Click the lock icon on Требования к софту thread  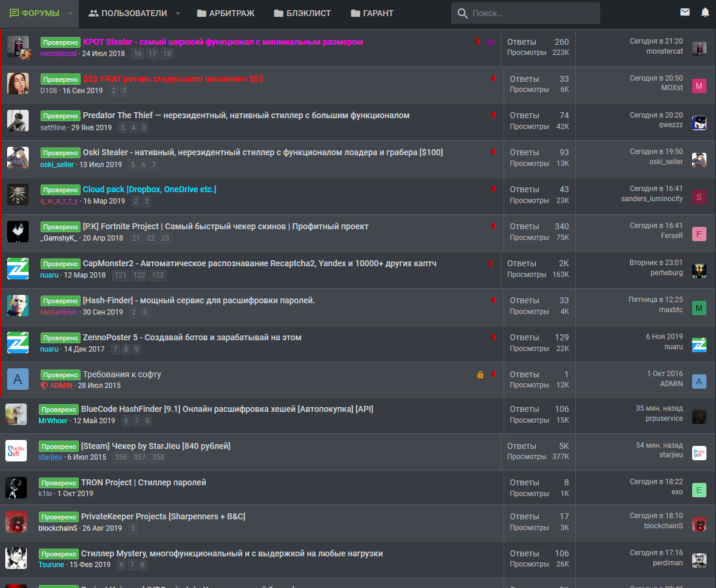click(x=480, y=375)
